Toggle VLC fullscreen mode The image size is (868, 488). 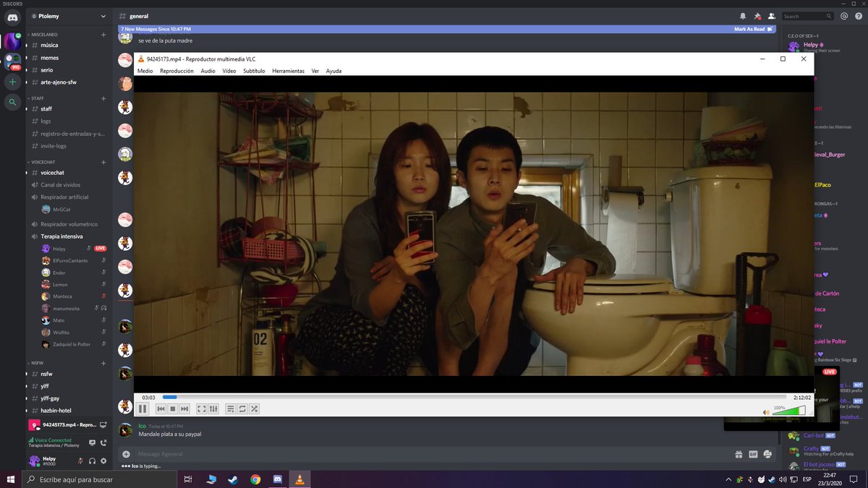point(202,409)
